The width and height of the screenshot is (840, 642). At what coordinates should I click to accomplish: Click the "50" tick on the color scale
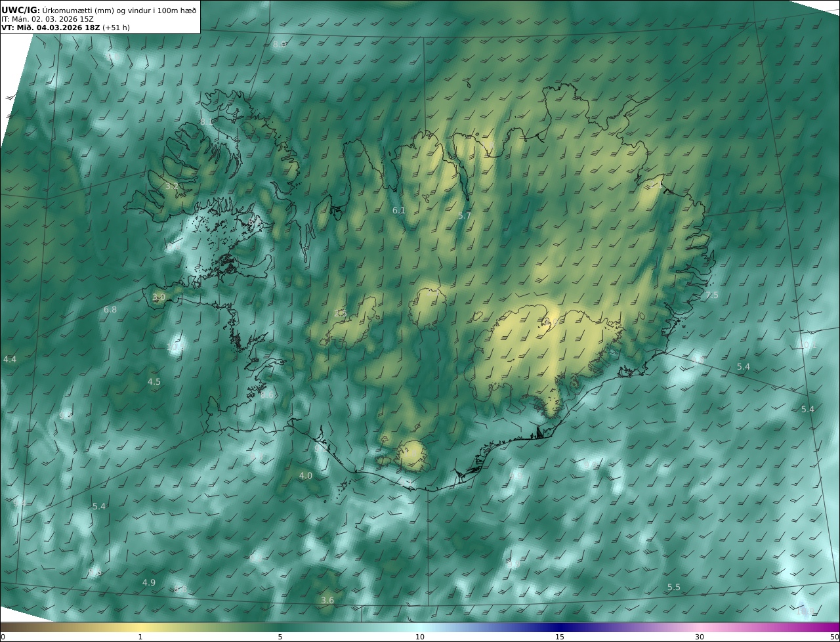point(834,637)
